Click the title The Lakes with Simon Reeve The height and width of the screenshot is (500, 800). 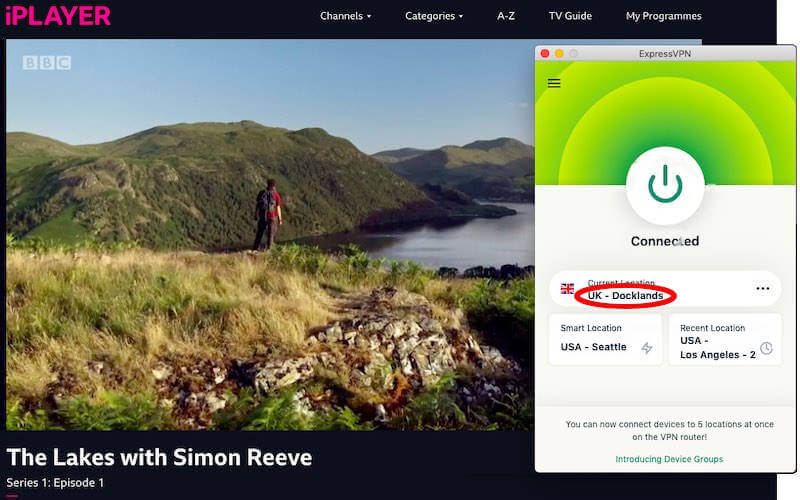[x=159, y=457]
